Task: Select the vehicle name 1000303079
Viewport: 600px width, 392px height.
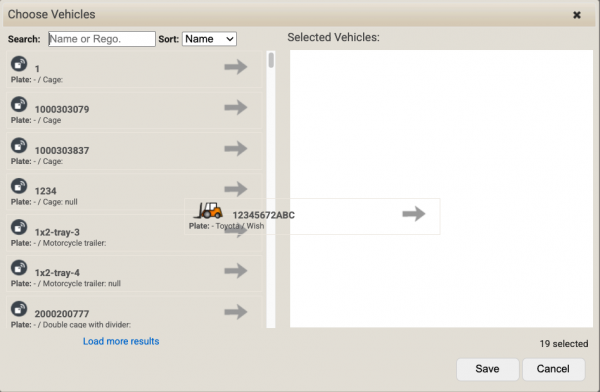Action: tap(62, 109)
